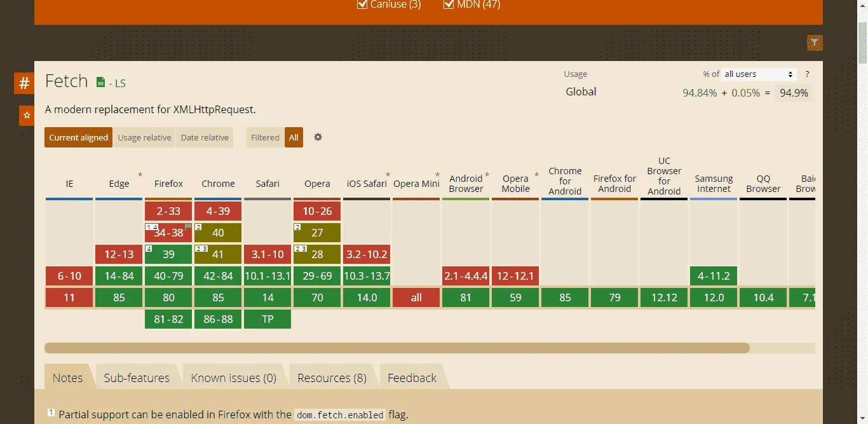Click the Opera Mobile column header

click(515, 184)
